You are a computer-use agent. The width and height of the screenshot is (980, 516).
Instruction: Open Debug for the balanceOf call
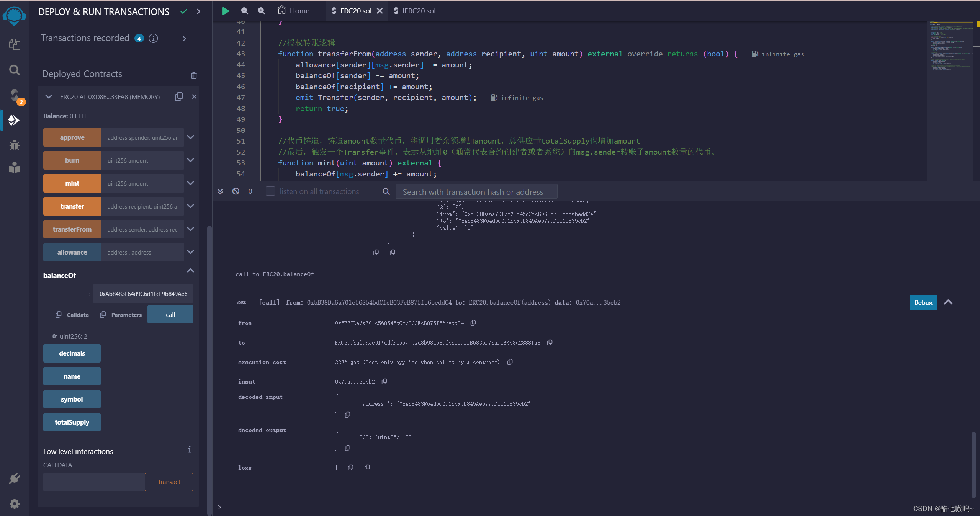pyautogui.click(x=923, y=302)
